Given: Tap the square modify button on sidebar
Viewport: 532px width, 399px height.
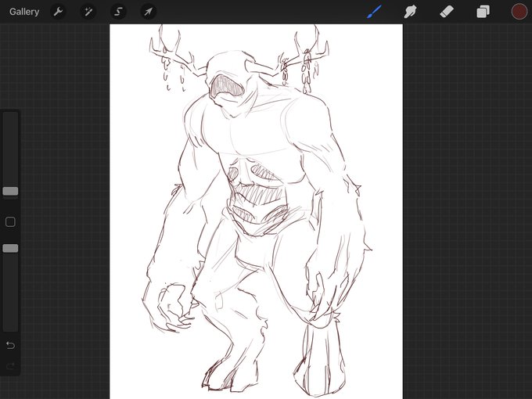Looking at the screenshot, I should 10,222.
